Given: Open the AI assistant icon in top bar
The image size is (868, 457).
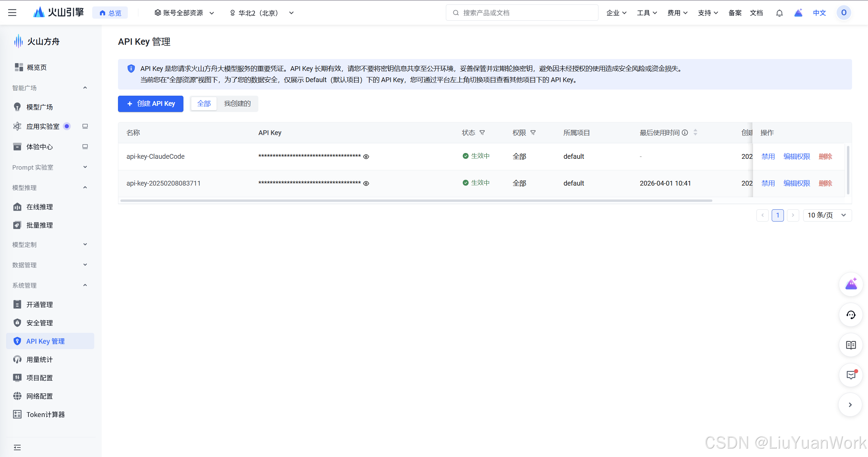Looking at the screenshot, I should click(x=798, y=13).
